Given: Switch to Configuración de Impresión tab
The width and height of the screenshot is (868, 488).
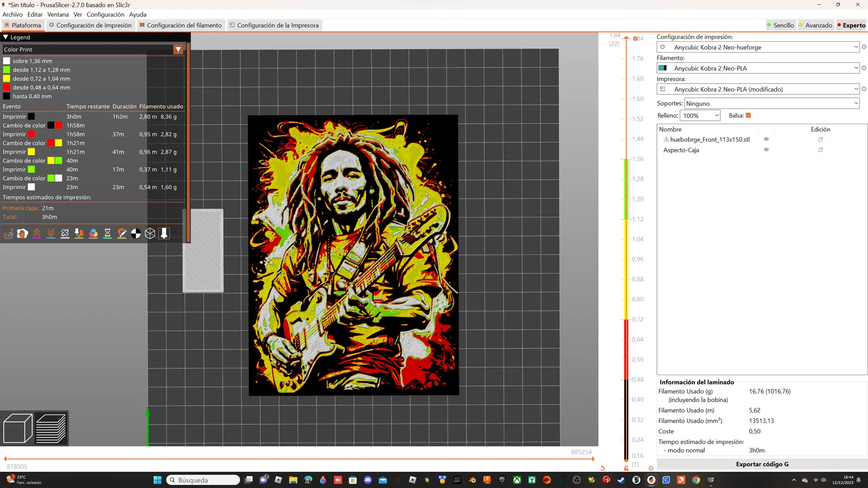Looking at the screenshot, I should (x=91, y=25).
